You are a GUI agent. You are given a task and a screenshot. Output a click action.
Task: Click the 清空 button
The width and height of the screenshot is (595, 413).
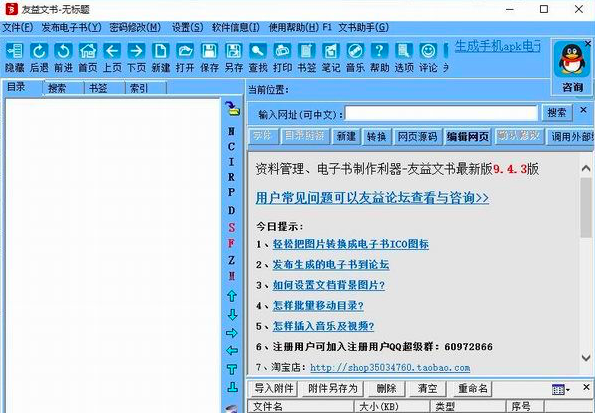pos(427,388)
